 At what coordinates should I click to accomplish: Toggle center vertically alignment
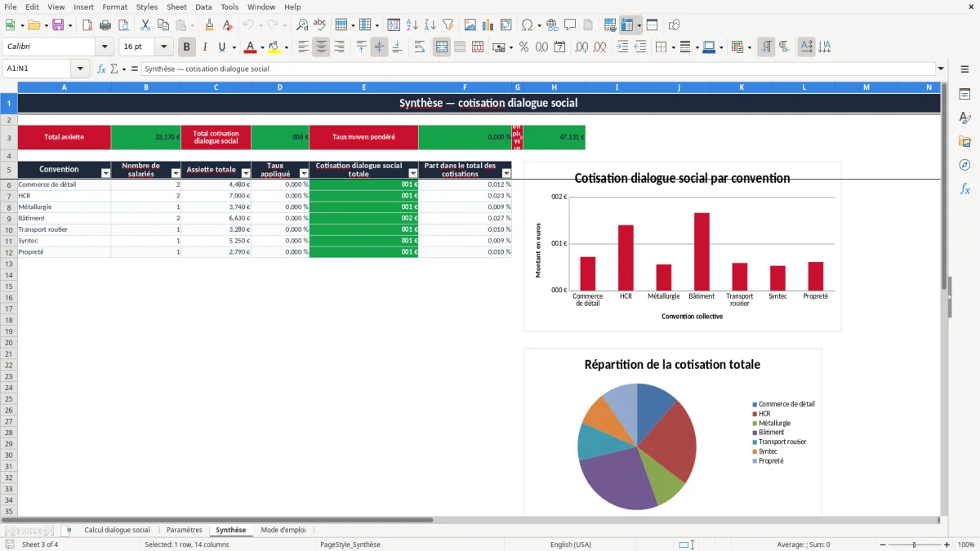[x=379, y=47]
